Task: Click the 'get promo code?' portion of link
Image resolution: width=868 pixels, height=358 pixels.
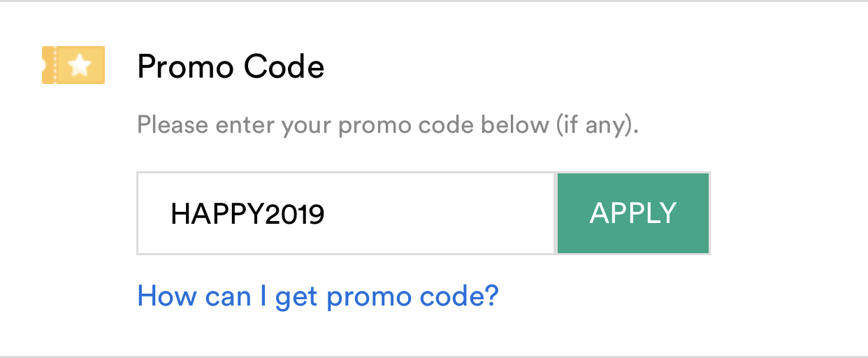Action: point(387,296)
